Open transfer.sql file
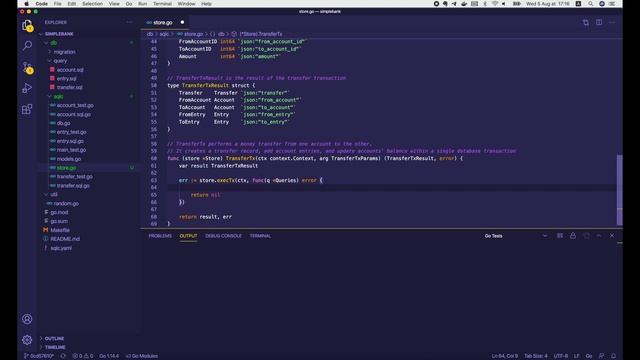 (x=88, y=87)
